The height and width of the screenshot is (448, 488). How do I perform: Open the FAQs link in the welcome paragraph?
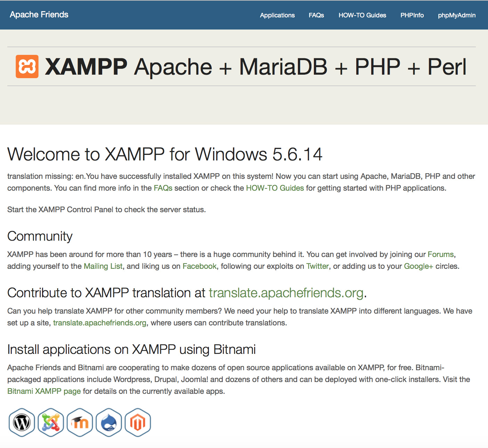(x=163, y=188)
